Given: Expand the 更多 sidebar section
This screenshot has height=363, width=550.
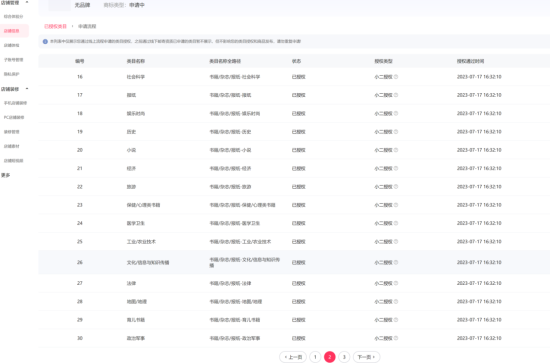Looking at the screenshot, I should 6,175.
